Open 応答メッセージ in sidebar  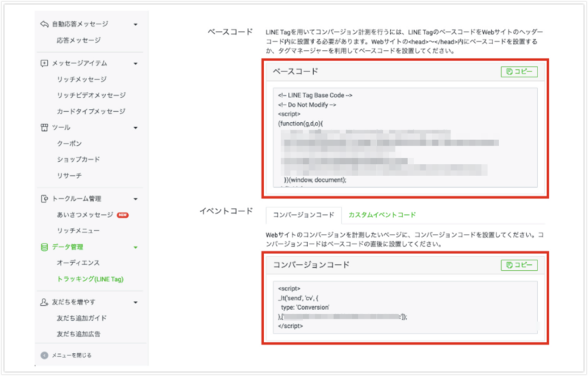coord(79,40)
